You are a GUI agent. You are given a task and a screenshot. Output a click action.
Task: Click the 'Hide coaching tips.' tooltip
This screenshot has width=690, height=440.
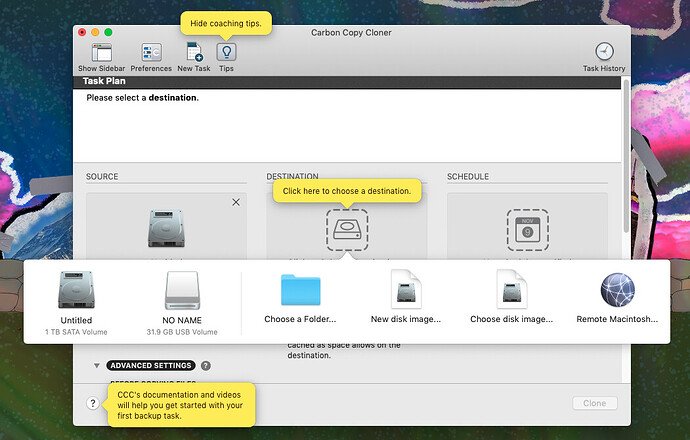226,24
